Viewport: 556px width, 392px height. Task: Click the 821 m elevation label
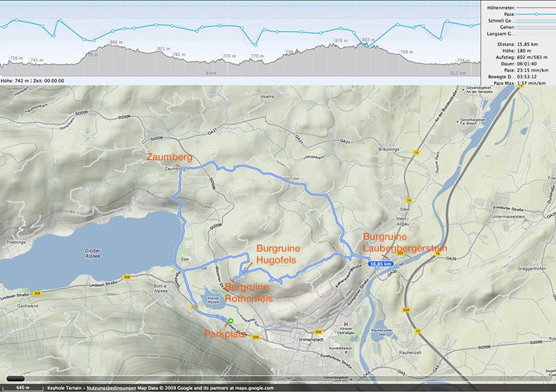tap(164, 49)
